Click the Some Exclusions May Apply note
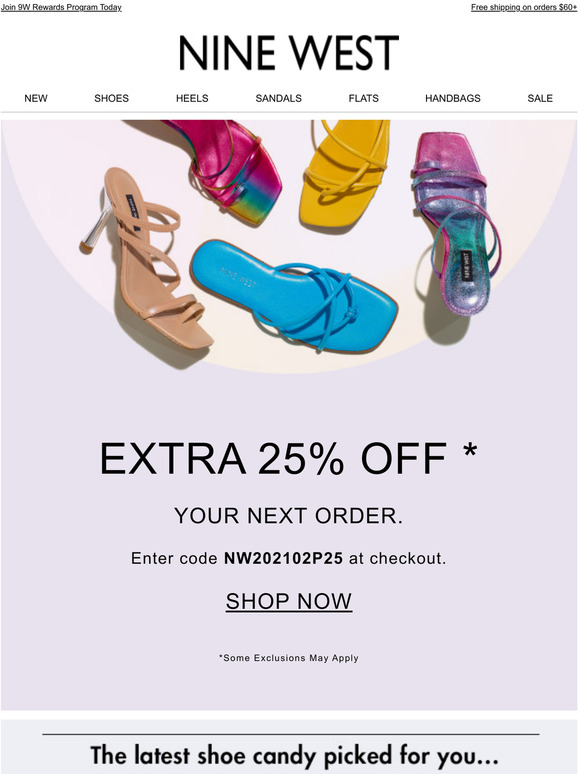The image size is (580, 774). click(x=289, y=658)
